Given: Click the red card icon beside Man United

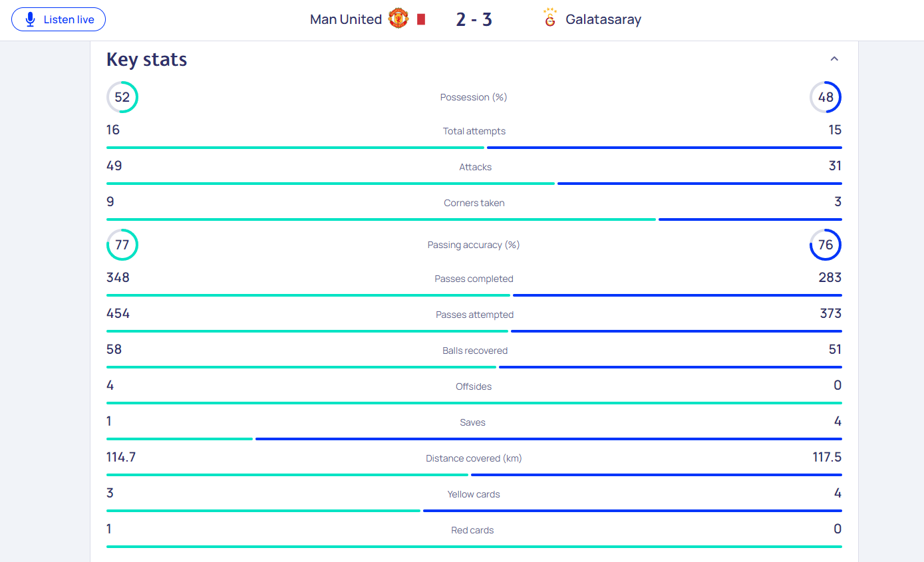Looking at the screenshot, I should (x=420, y=19).
